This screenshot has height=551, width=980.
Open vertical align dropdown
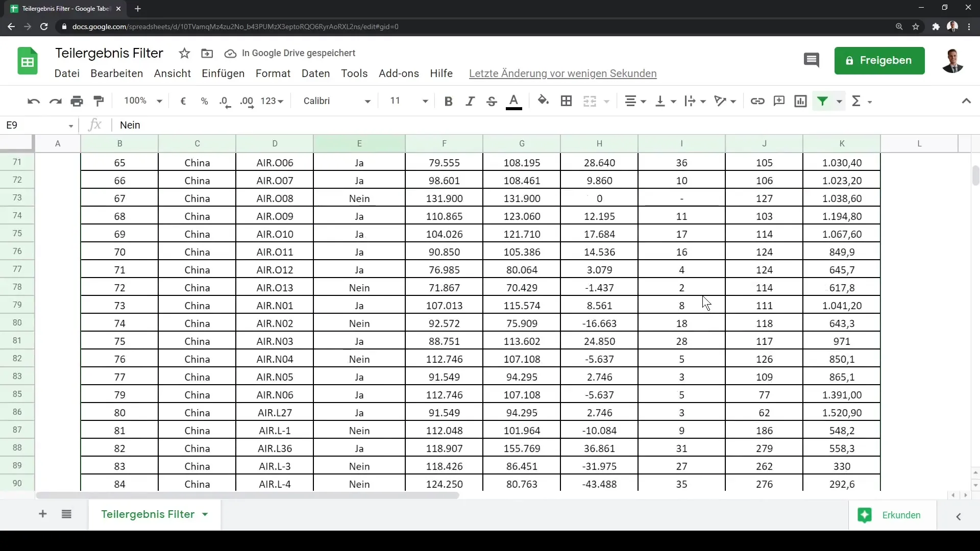pos(666,101)
